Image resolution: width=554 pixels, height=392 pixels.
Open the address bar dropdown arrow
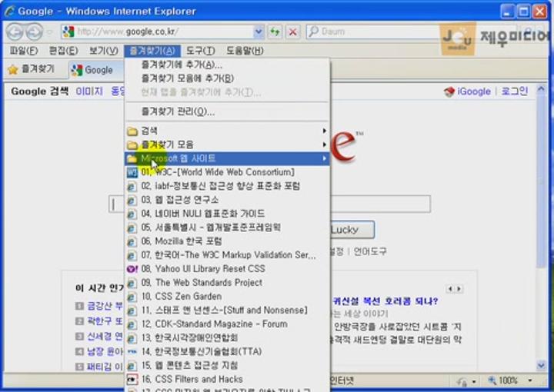tap(259, 32)
